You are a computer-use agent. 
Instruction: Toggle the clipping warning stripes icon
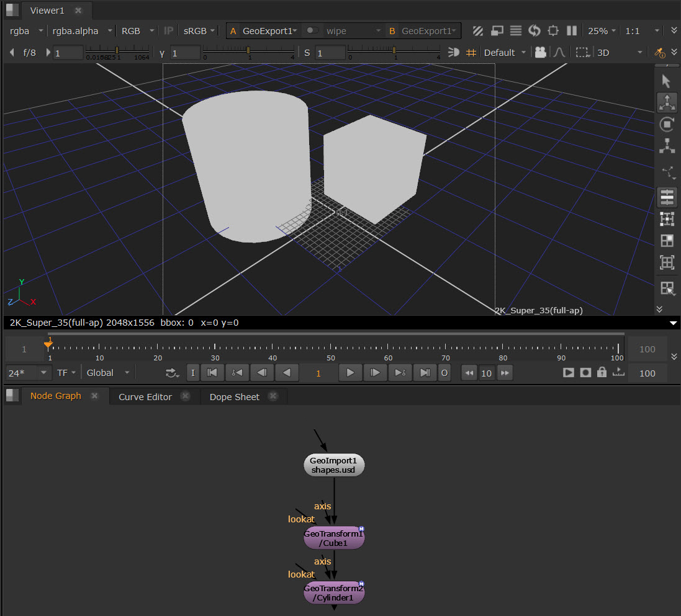(478, 31)
